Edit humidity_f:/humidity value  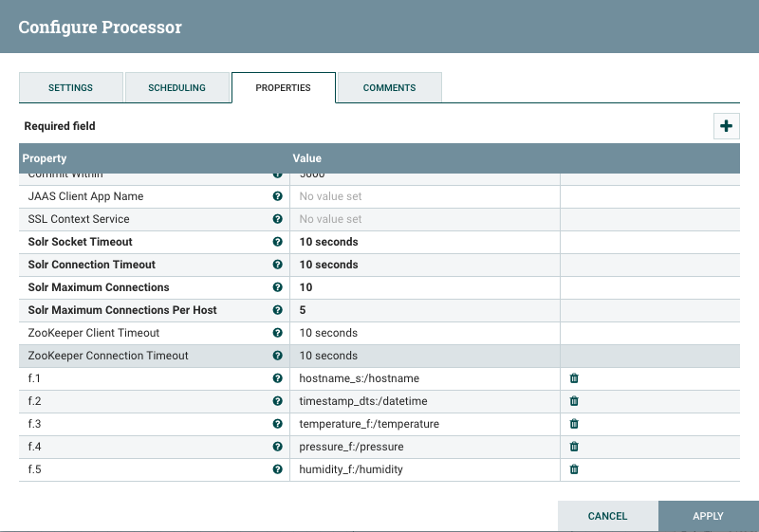(425, 469)
